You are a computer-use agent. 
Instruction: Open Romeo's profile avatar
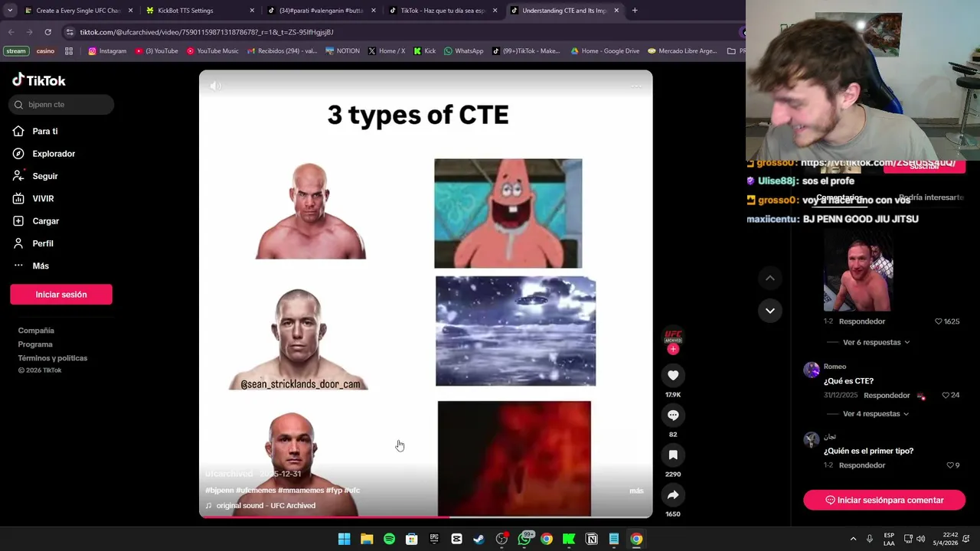click(x=812, y=370)
